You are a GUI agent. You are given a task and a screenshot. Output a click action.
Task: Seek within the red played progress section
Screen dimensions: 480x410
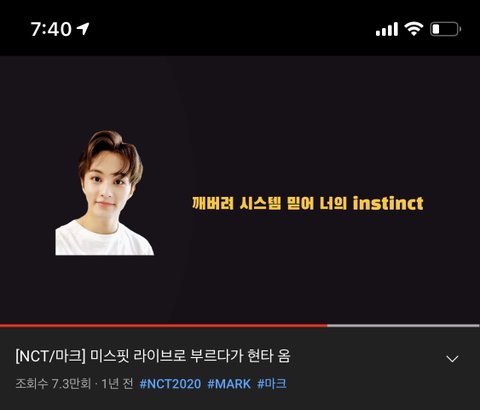tap(163, 325)
